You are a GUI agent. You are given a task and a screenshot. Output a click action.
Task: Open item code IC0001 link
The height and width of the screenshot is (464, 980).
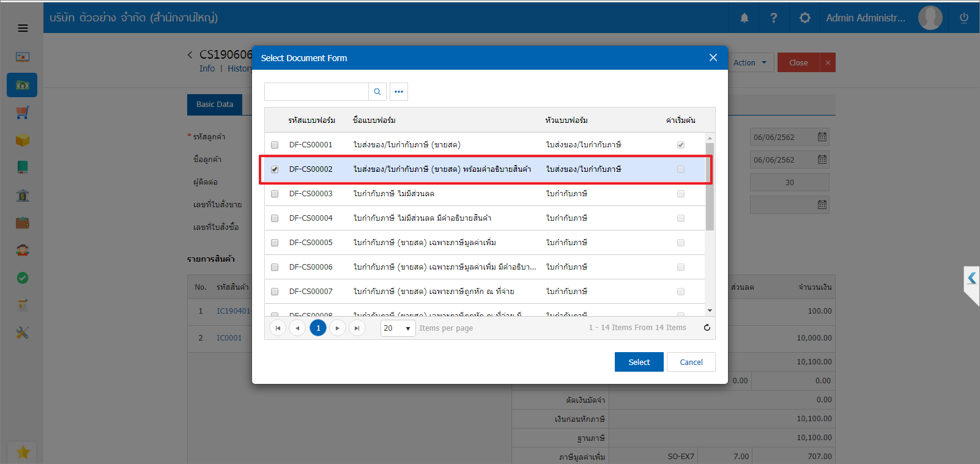click(229, 338)
